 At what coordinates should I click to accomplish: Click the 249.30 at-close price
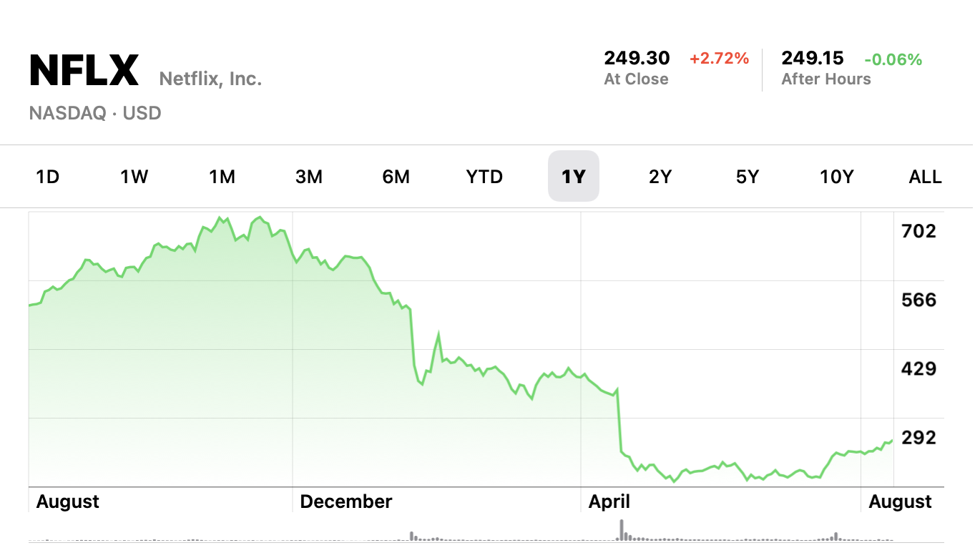coord(637,58)
